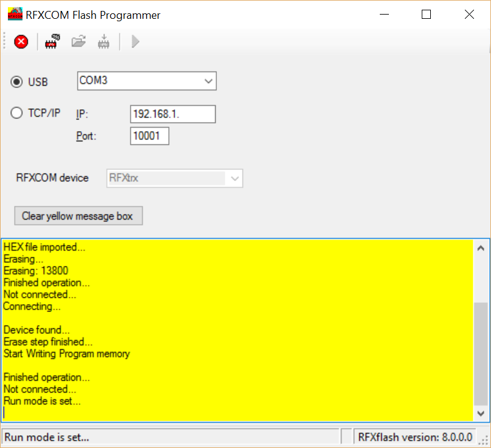
Task: Click the window resize grip in status bar
Action: [484, 440]
